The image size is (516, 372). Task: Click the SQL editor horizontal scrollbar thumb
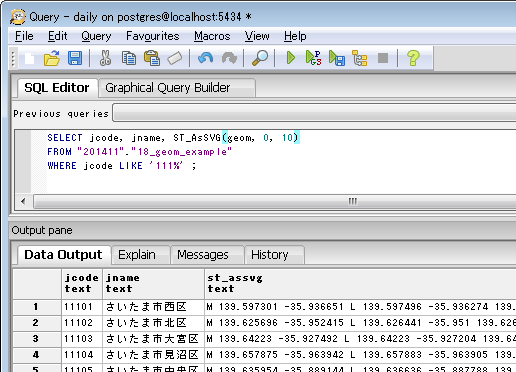click(x=275, y=201)
